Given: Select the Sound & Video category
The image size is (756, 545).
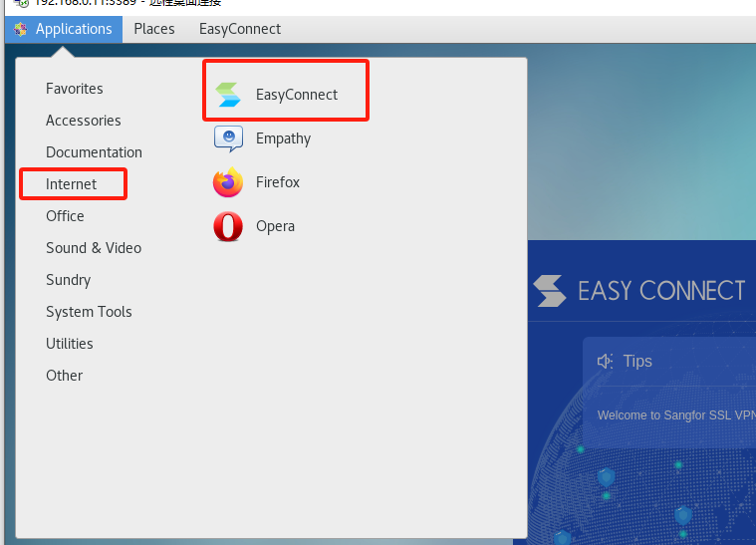Looking at the screenshot, I should 94,248.
